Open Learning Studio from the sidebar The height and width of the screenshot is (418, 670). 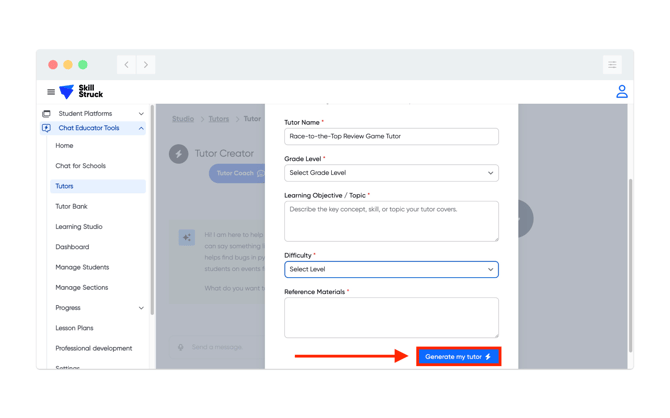tap(79, 227)
